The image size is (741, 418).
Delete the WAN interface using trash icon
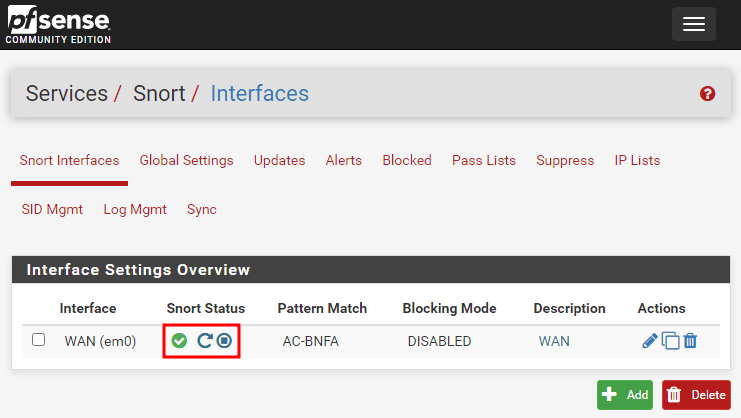coord(690,341)
